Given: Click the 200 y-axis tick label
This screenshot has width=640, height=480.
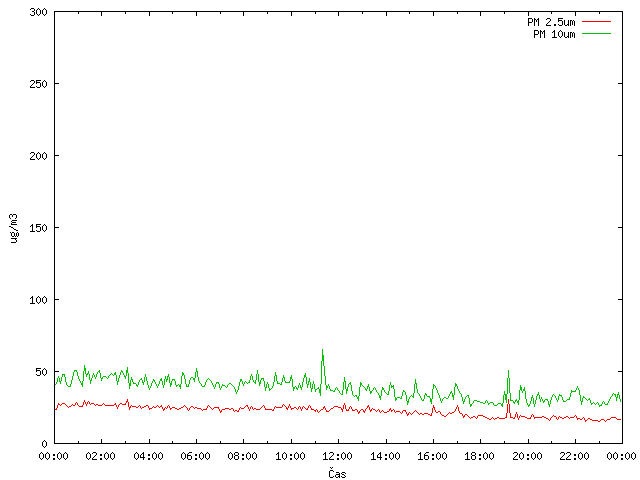Looking at the screenshot, I should point(38,156).
